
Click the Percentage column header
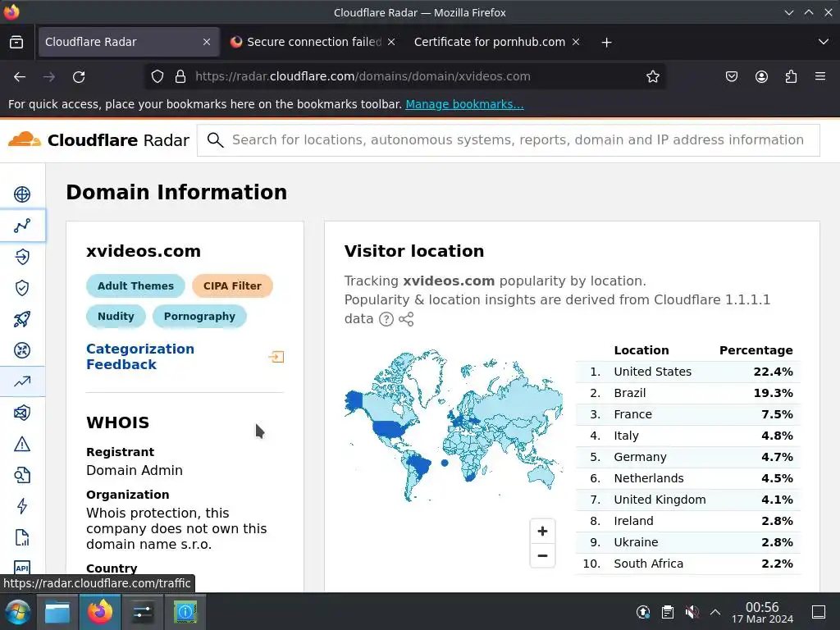coord(756,350)
